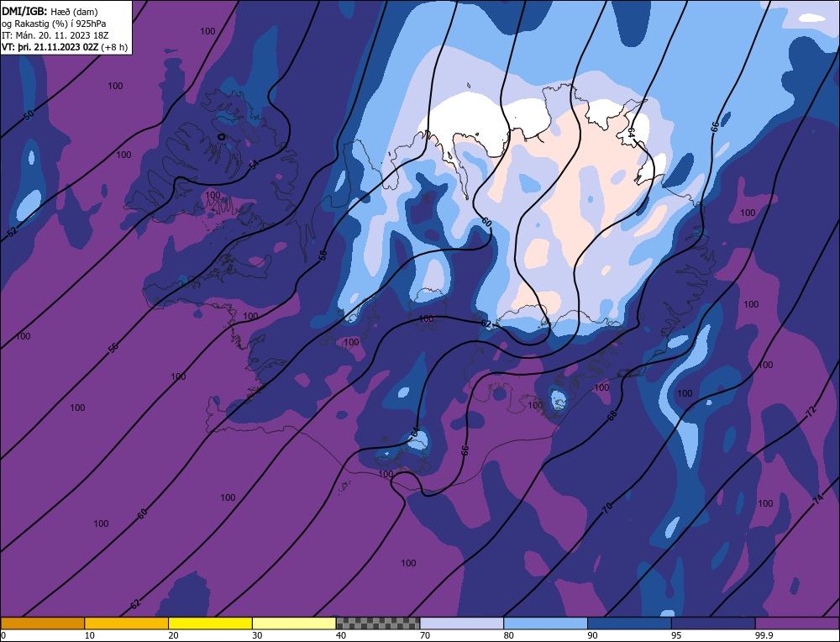Click the checkered 40–70 legend swatch
This screenshot has height=642, width=840.
tap(378, 623)
